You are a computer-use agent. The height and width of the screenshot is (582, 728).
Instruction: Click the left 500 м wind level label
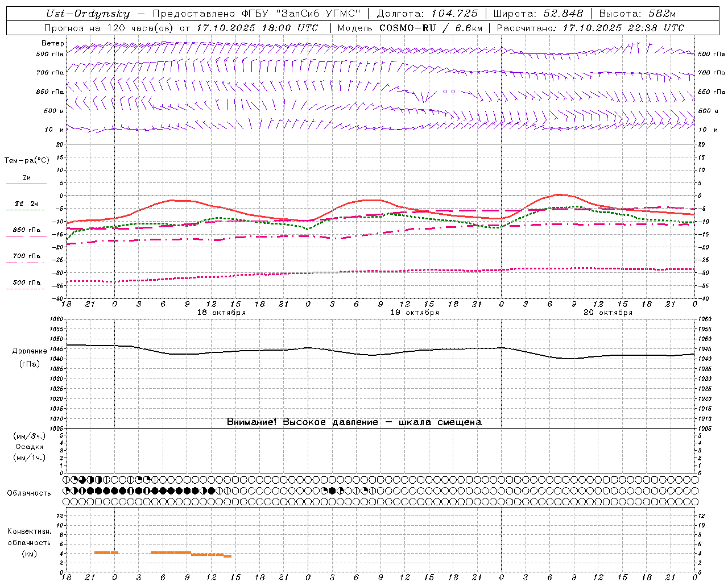pos(53,111)
